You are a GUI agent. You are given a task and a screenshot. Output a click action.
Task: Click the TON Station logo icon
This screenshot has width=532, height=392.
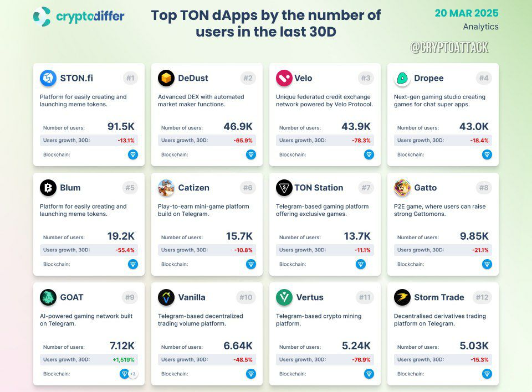click(x=284, y=188)
